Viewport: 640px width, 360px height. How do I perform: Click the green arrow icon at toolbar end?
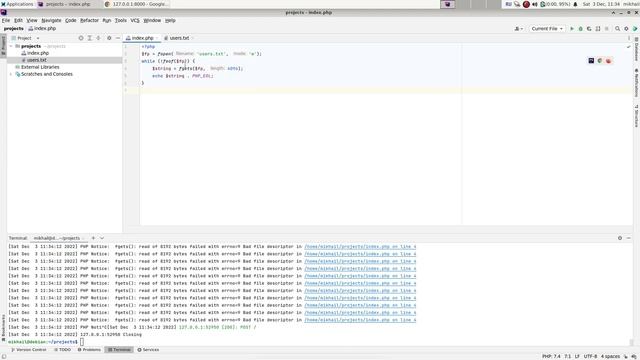635,29
